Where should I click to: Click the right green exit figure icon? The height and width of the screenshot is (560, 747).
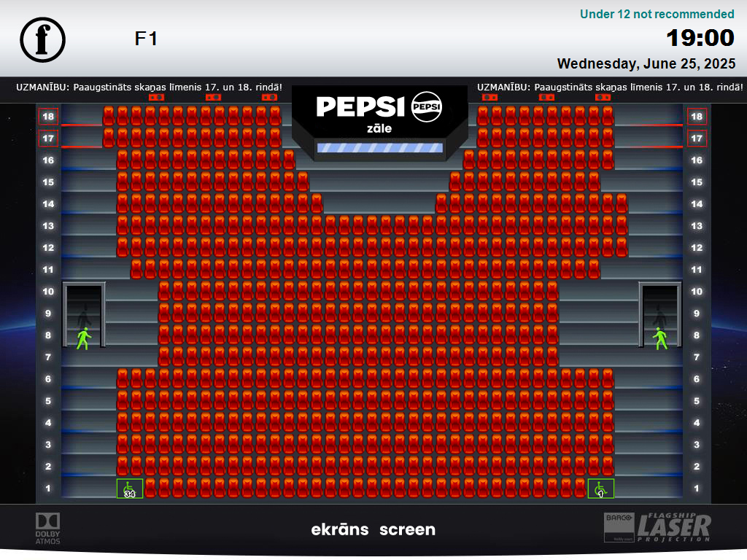[x=660, y=338]
